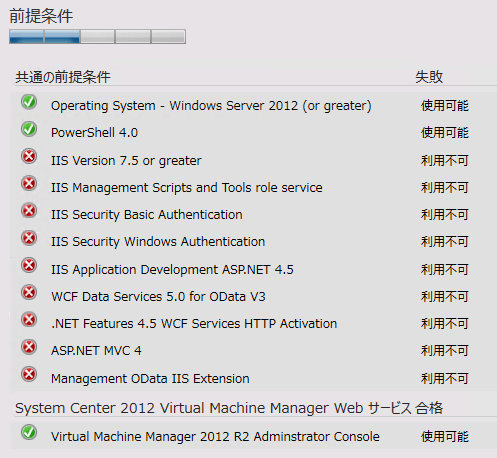Image resolution: width=497 pixels, height=458 pixels.
Task: Select the WCF Data Services 5.0 for OData V3 entry
Action: click(158, 296)
